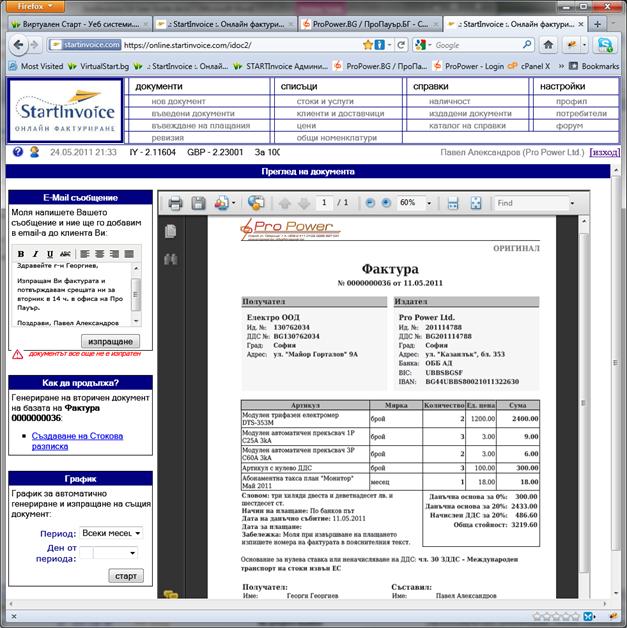The image size is (627, 628).
Task: Open the ревизия menu item
Action: pyautogui.click(x=167, y=138)
